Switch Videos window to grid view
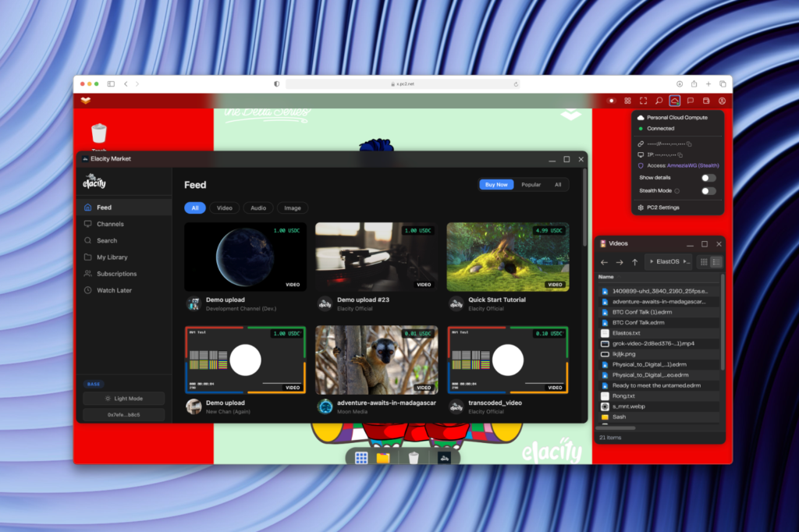This screenshot has width=799, height=532. click(x=704, y=262)
